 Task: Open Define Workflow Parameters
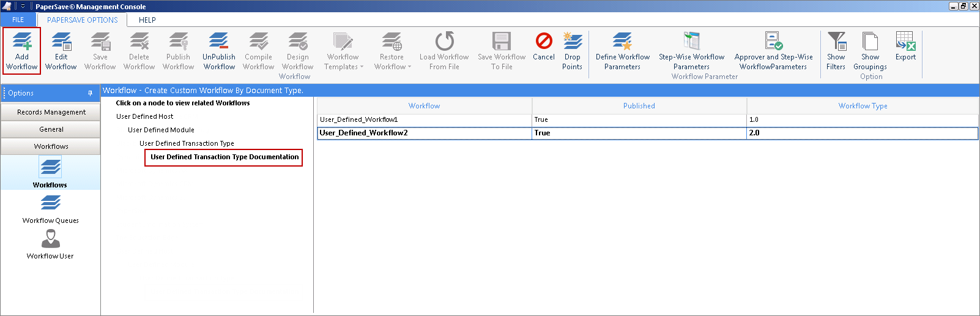[623, 51]
